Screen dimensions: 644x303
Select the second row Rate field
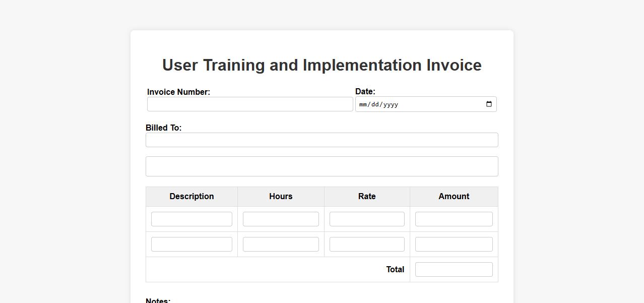[x=367, y=245]
